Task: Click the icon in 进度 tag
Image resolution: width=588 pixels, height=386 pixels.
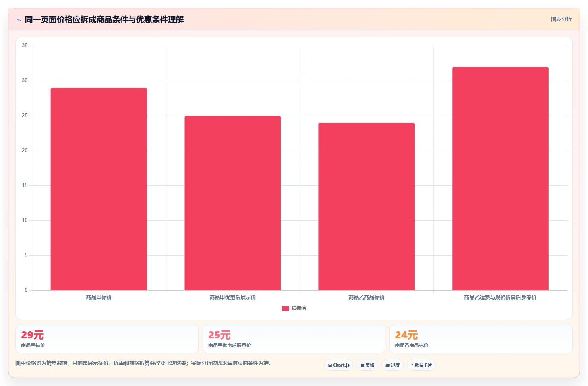Action: (387, 365)
